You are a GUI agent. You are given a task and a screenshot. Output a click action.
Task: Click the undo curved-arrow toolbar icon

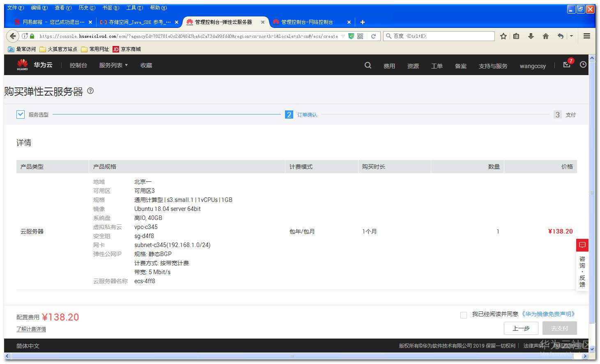coord(561,36)
